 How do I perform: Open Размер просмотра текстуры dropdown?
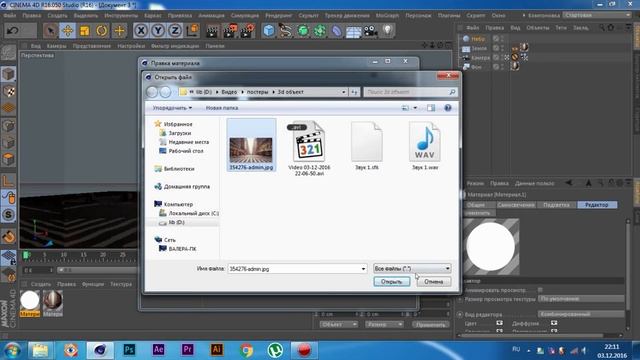581,299
